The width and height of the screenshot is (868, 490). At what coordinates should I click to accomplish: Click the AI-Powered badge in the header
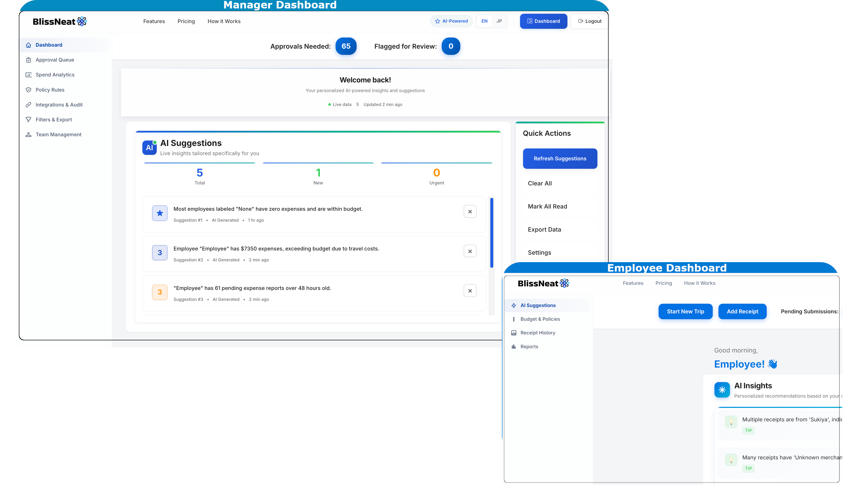451,21
